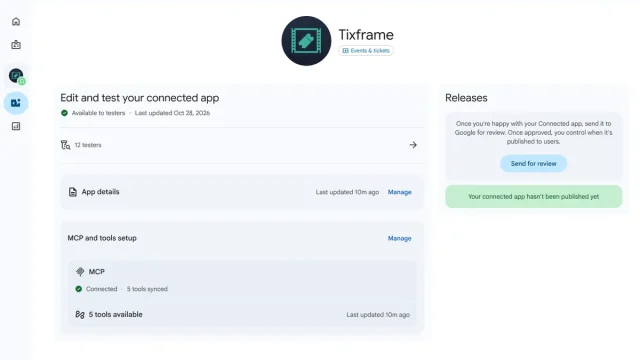Click 'Edit and test your connected app' heading
640x360 pixels.
140,98
